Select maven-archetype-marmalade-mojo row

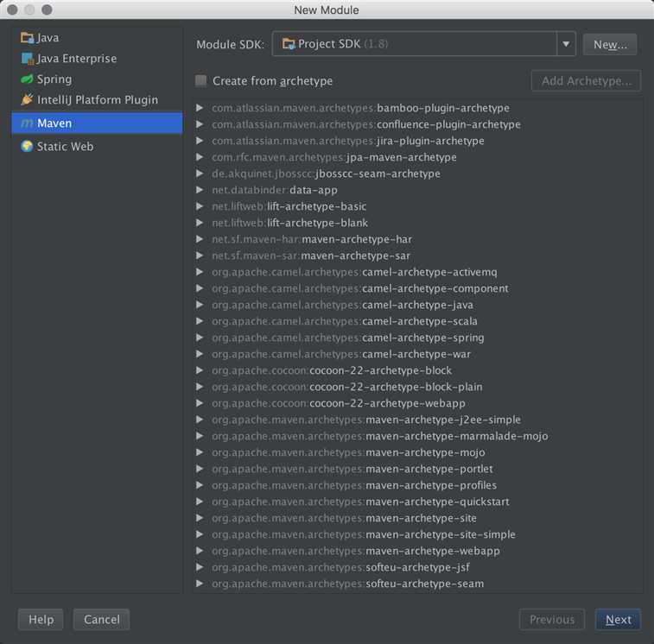(418, 436)
